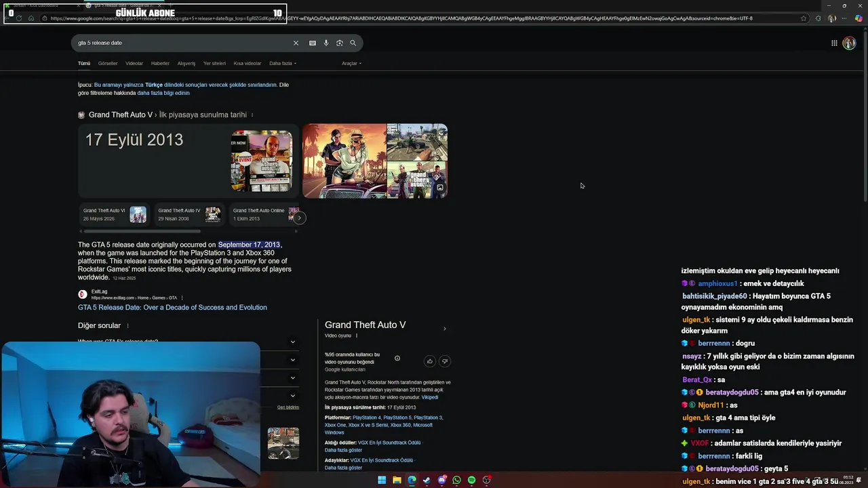Open the Araçlar tools dropdown
The height and width of the screenshot is (488, 868).
(x=351, y=64)
